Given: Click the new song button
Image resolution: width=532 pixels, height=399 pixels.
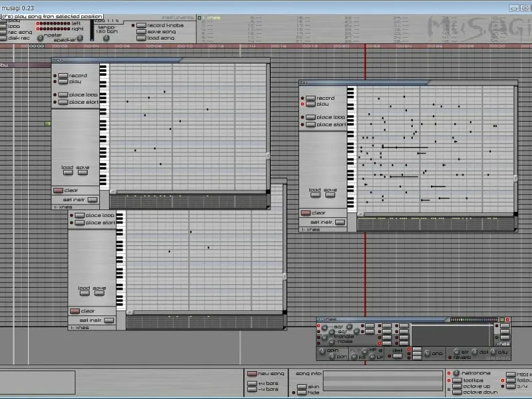Looking at the screenshot, I should (x=252, y=374).
